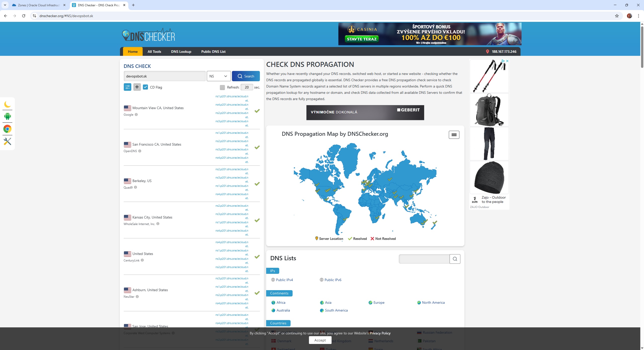Click the Mountain View CA, United States row
This screenshot has height=350, width=644.
pos(192,111)
